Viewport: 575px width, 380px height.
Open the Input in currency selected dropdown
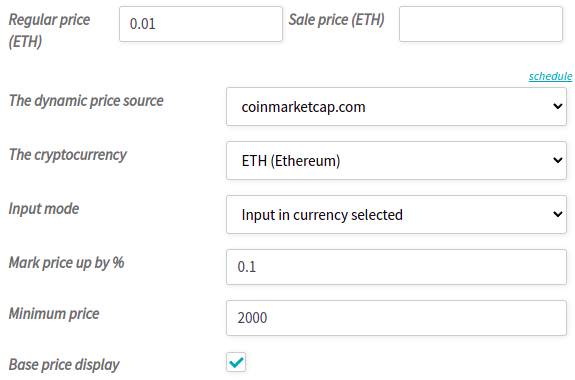tap(396, 215)
